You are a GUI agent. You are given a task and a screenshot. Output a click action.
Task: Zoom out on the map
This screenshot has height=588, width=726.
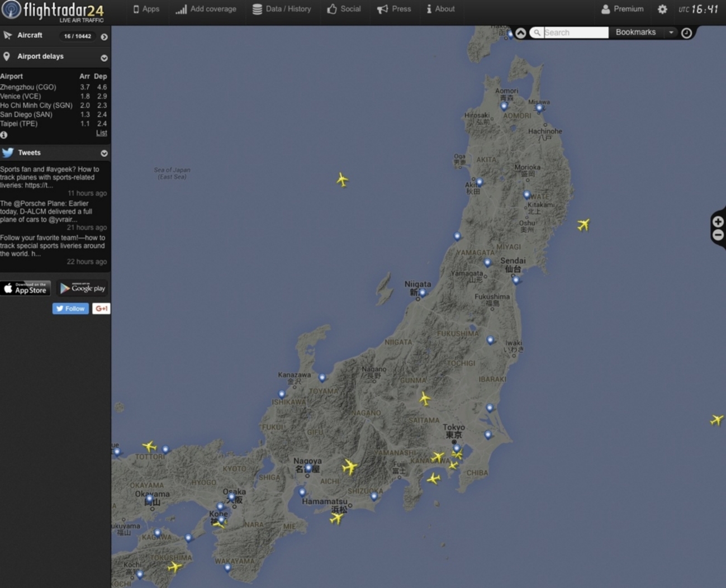[x=718, y=235]
